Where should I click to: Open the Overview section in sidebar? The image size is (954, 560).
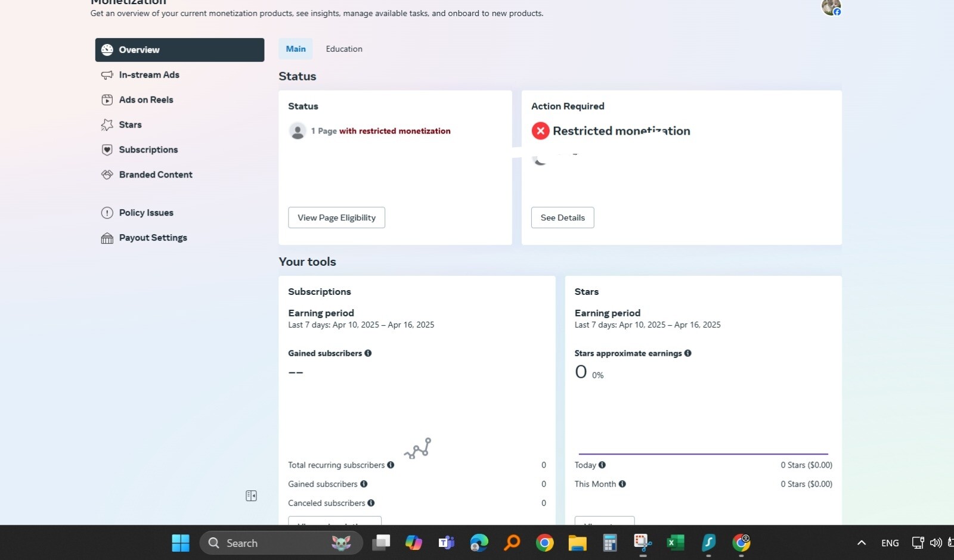point(179,50)
